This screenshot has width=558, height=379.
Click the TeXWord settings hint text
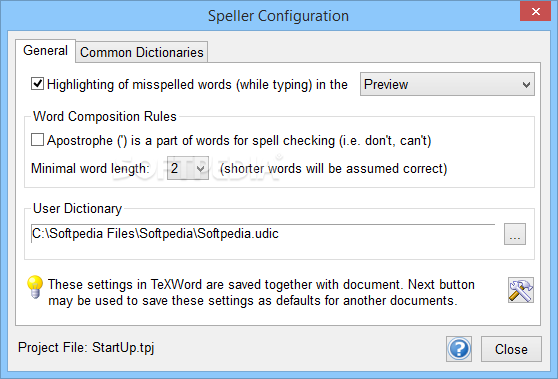261,293
